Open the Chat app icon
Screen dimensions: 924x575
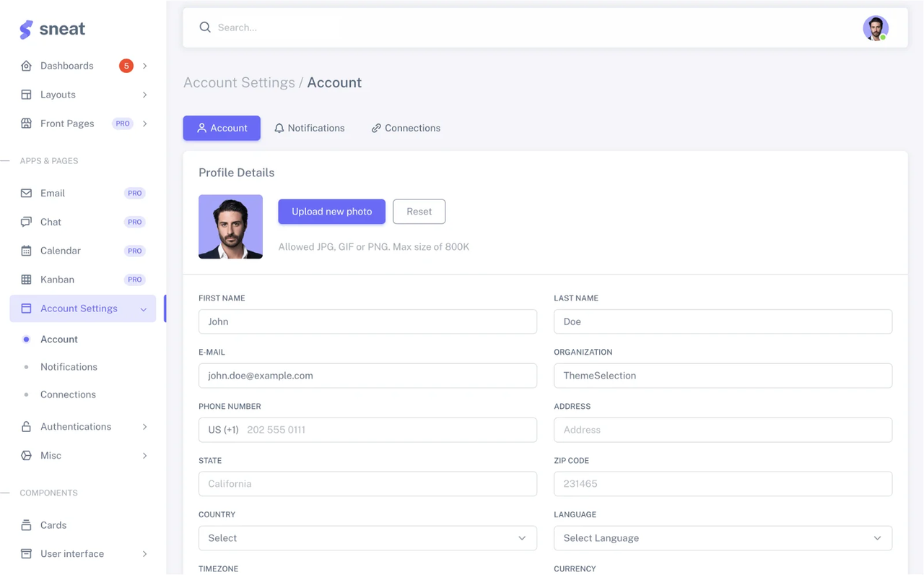(x=26, y=222)
